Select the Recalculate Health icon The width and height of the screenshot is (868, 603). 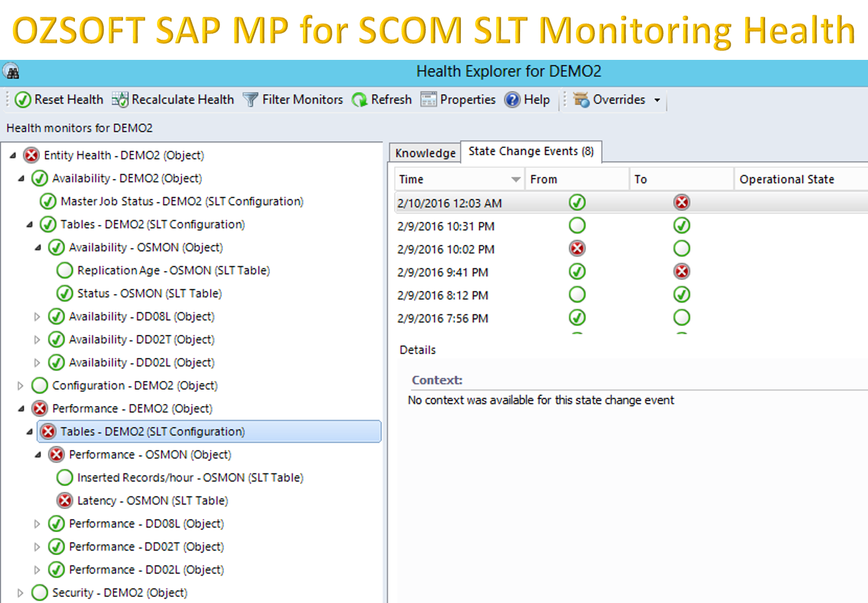pyautogui.click(x=118, y=99)
